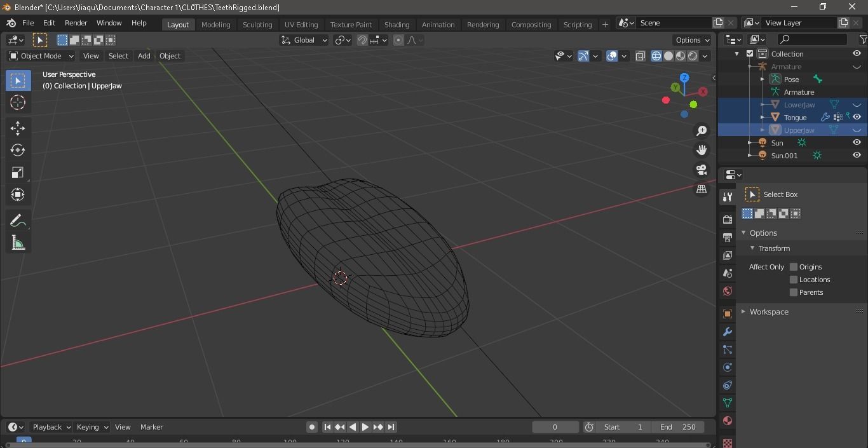Open the Render menu in the top bar
Screen dimensions: 868x448
76,23
